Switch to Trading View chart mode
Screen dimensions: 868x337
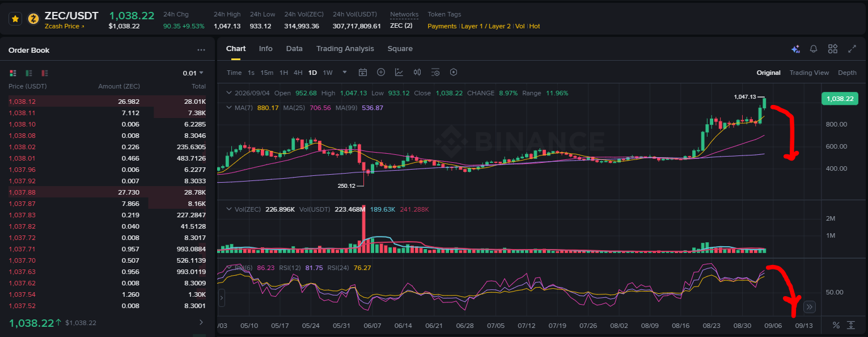(809, 73)
